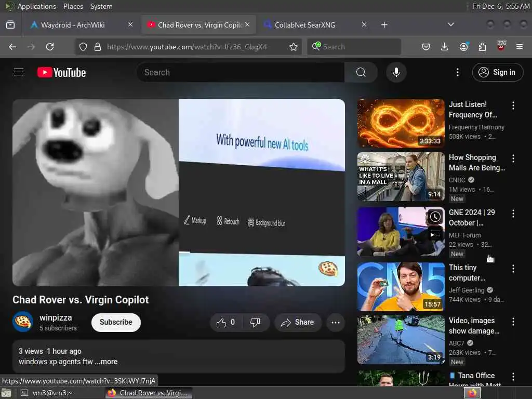Open the extensions puzzle icon

pos(482,47)
